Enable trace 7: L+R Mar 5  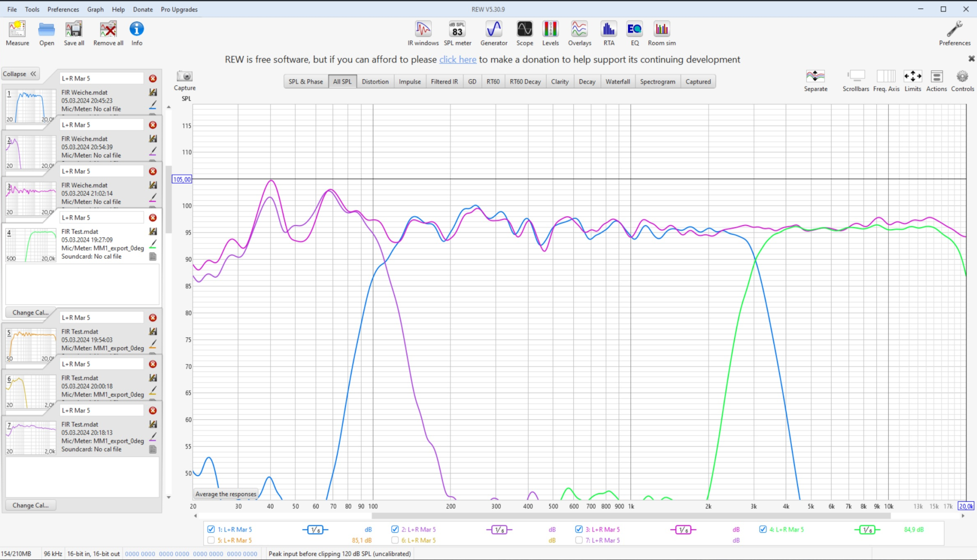pyautogui.click(x=579, y=540)
